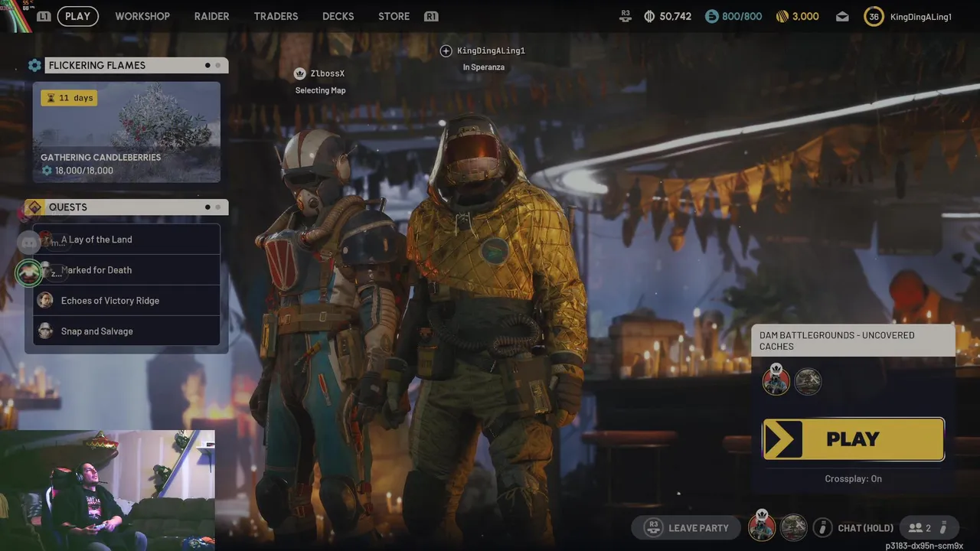This screenshot has width=980, height=551.
Task: Click the webcam overlay thumbnail
Action: tap(107, 491)
